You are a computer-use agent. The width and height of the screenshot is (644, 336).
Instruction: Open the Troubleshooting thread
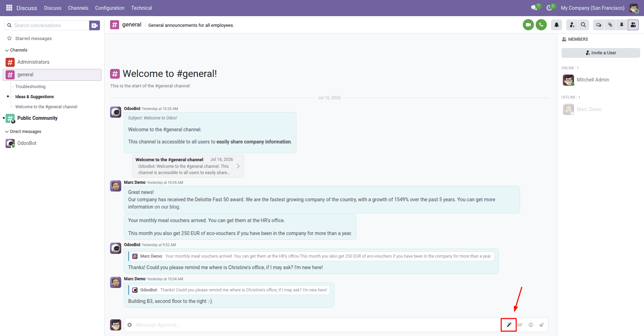(30, 87)
